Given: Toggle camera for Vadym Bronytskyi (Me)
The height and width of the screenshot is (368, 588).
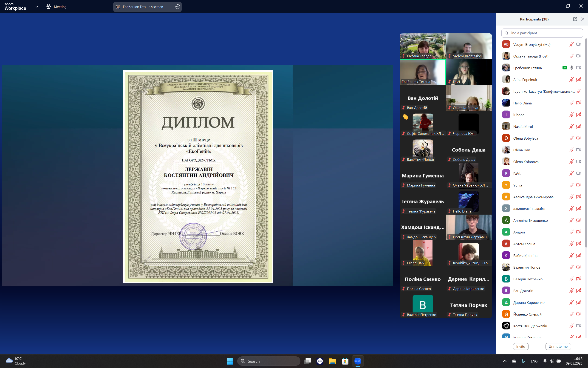Looking at the screenshot, I should click(x=579, y=44).
